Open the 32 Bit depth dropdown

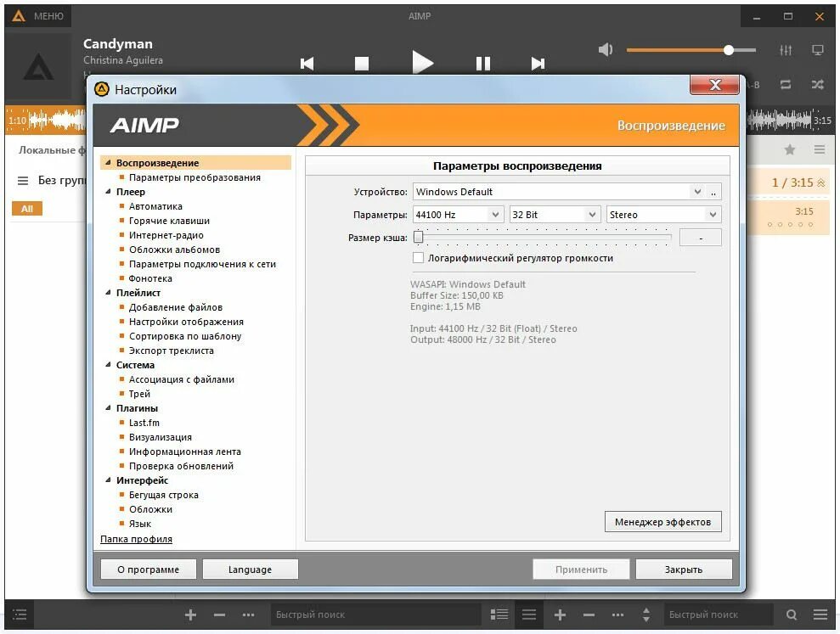[x=555, y=215]
